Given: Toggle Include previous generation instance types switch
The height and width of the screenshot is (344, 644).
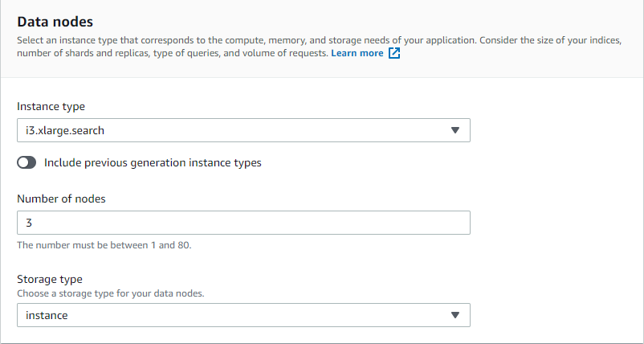Looking at the screenshot, I should tap(26, 162).
